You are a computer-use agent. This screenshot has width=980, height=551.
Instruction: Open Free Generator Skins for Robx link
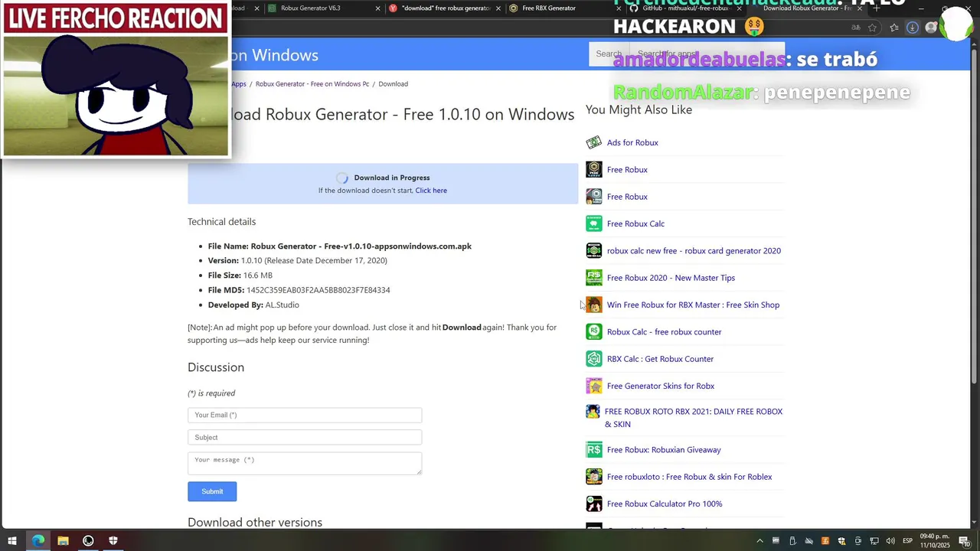pos(661,386)
